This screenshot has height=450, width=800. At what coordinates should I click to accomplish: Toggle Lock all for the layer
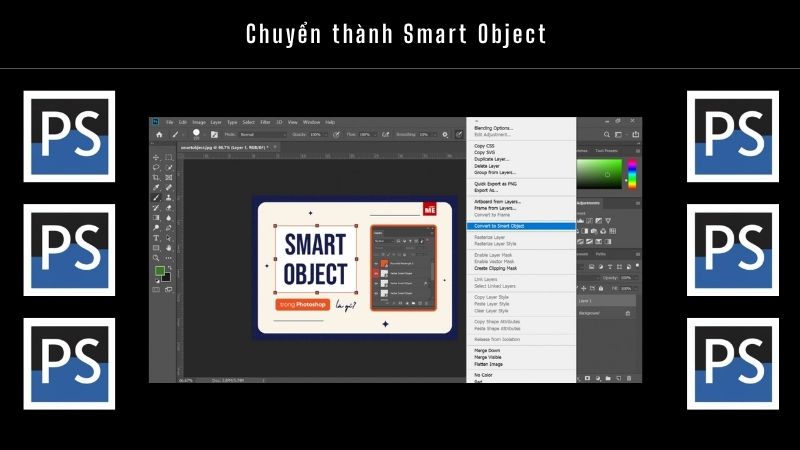click(x=601, y=288)
